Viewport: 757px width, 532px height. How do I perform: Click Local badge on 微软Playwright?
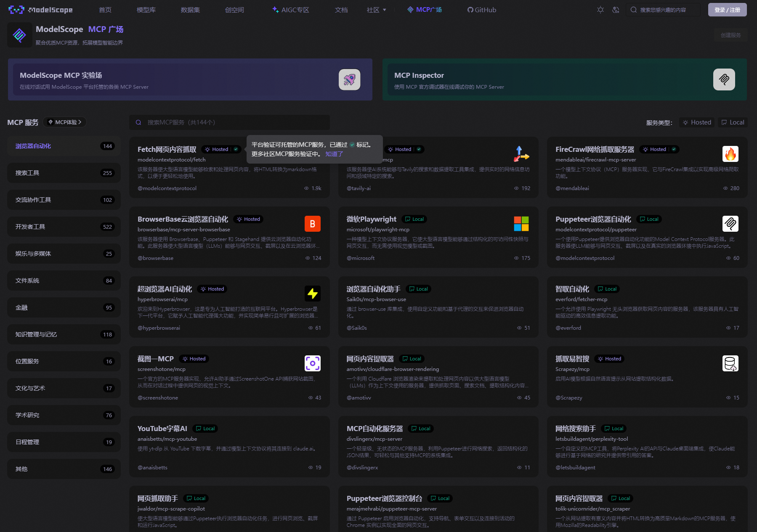(414, 219)
